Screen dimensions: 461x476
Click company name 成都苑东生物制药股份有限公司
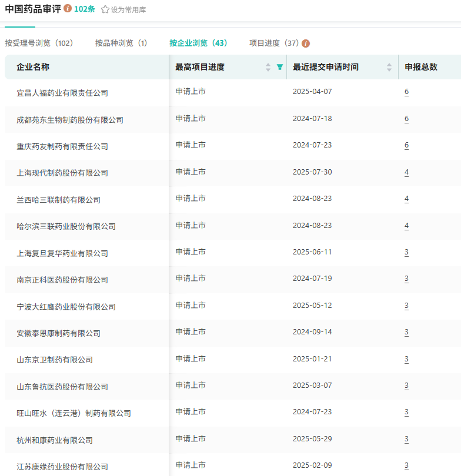[70, 120]
